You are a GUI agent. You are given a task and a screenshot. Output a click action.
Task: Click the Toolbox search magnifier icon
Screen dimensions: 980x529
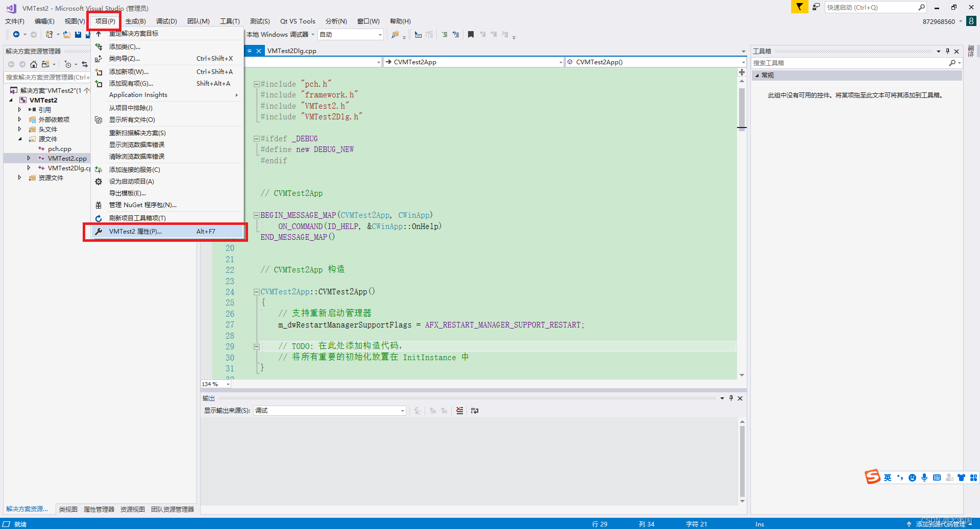(x=952, y=63)
